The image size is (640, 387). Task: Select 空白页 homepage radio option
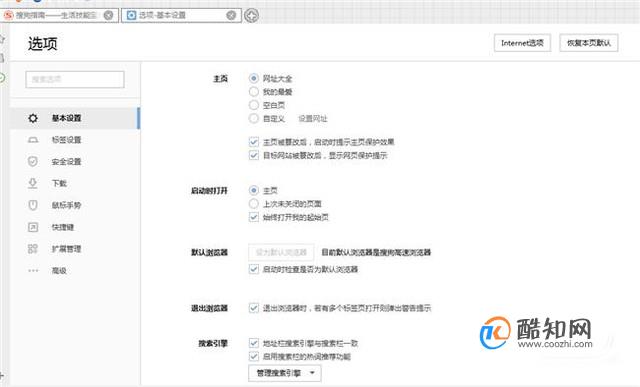pyautogui.click(x=253, y=105)
